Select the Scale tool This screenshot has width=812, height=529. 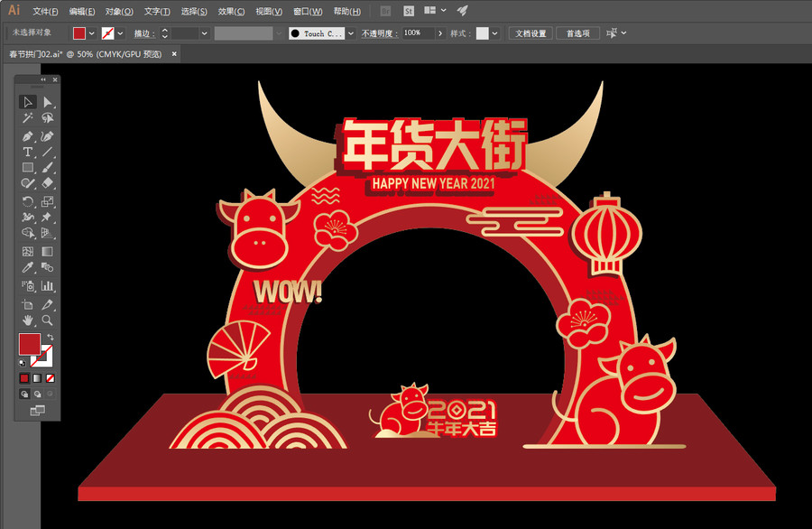[47, 201]
